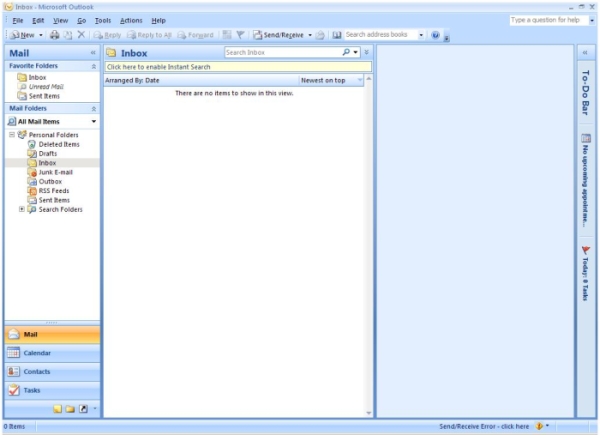The image size is (600, 435).
Task: Click the Reply to All button
Action: click(x=149, y=35)
